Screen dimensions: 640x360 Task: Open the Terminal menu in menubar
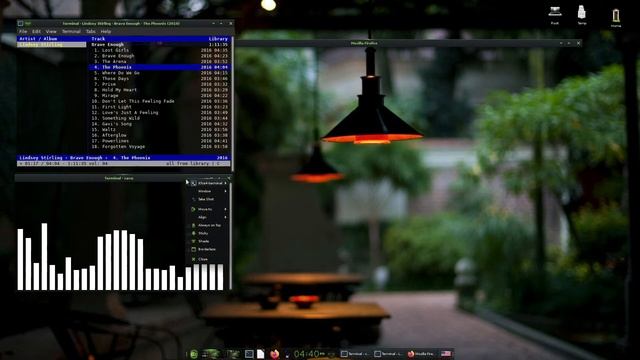point(71,31)
